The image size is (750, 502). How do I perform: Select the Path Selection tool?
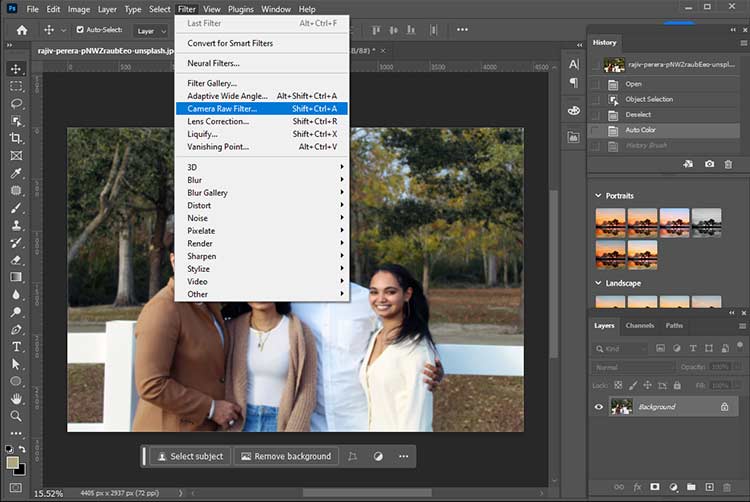16,364
